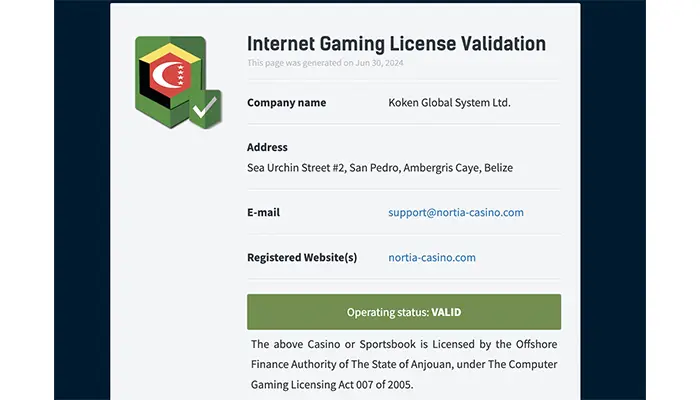Click the green checkmark badge icon
Viewport: 700px width, 400px height.
205,108
